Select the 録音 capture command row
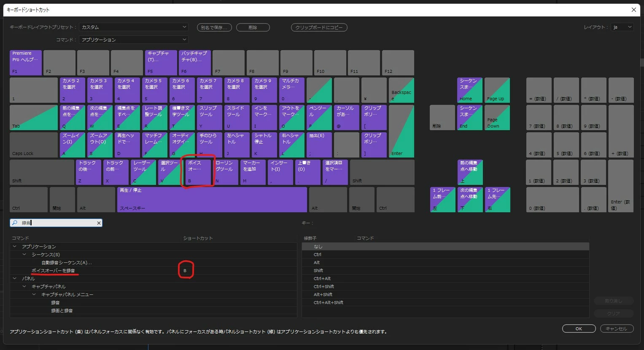The image size is (644, 350). [153, 302]
